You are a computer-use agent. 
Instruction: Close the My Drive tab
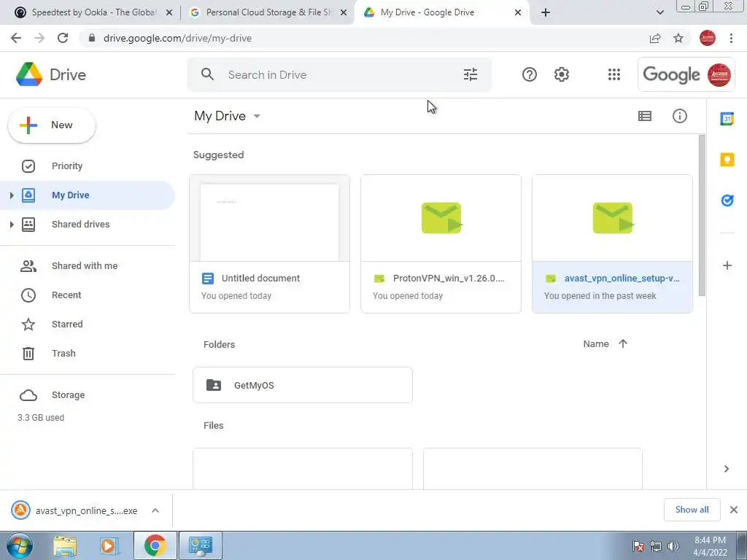(x=518, y=13)
